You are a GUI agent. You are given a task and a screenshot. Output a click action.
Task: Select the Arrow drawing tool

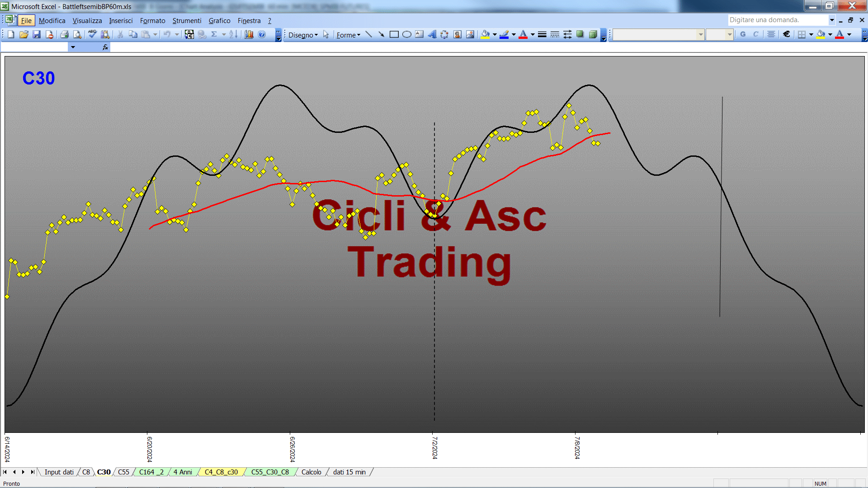click(x=382, y=34)
